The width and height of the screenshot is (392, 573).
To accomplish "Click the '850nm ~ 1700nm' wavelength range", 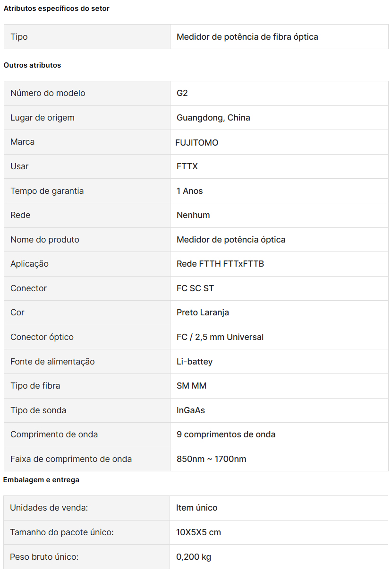I will click(211, 459).
